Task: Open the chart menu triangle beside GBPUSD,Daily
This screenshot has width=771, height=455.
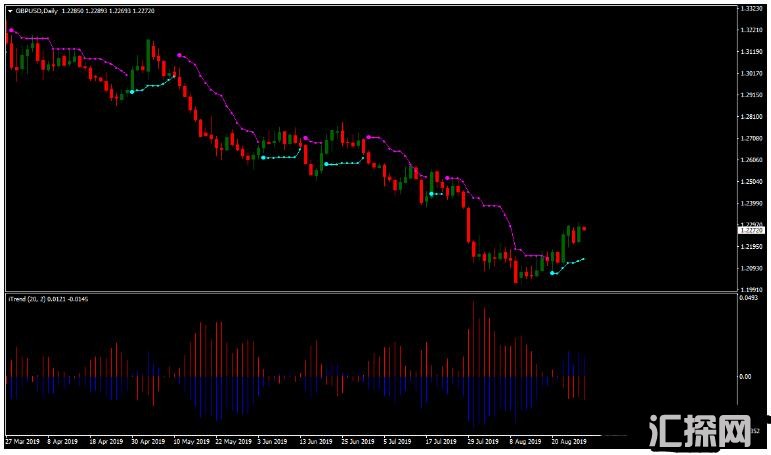Action: [10, 10]
